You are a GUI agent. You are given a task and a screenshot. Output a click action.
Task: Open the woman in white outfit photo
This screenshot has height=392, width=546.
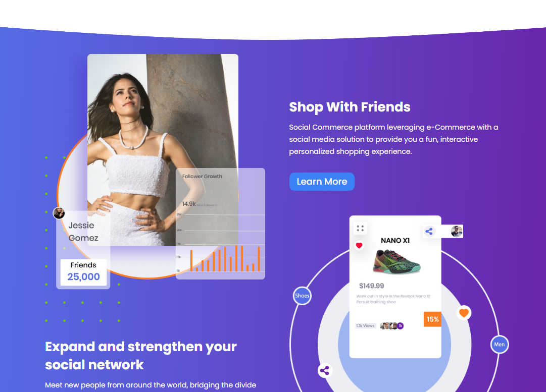(163, 150)
